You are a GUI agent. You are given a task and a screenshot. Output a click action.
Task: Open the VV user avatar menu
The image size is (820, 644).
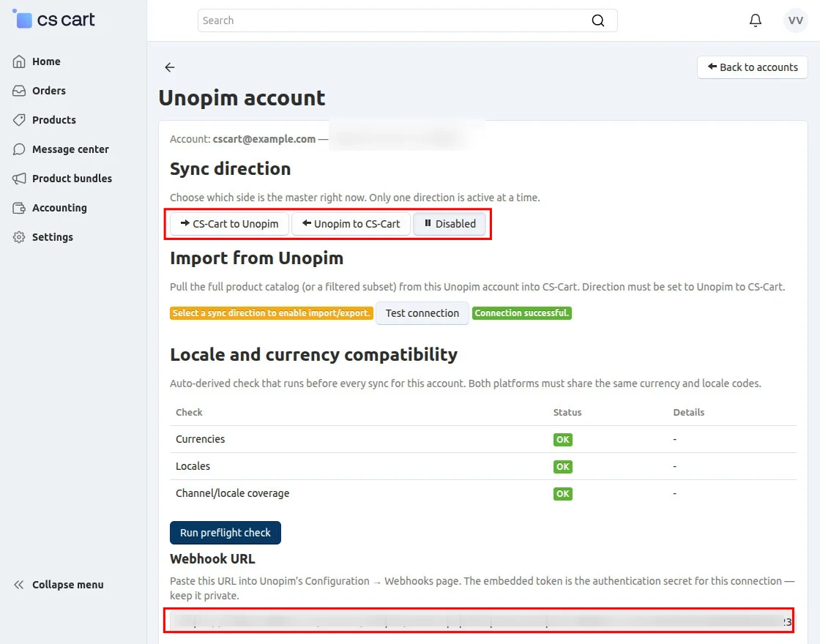(x=795, y=20)
